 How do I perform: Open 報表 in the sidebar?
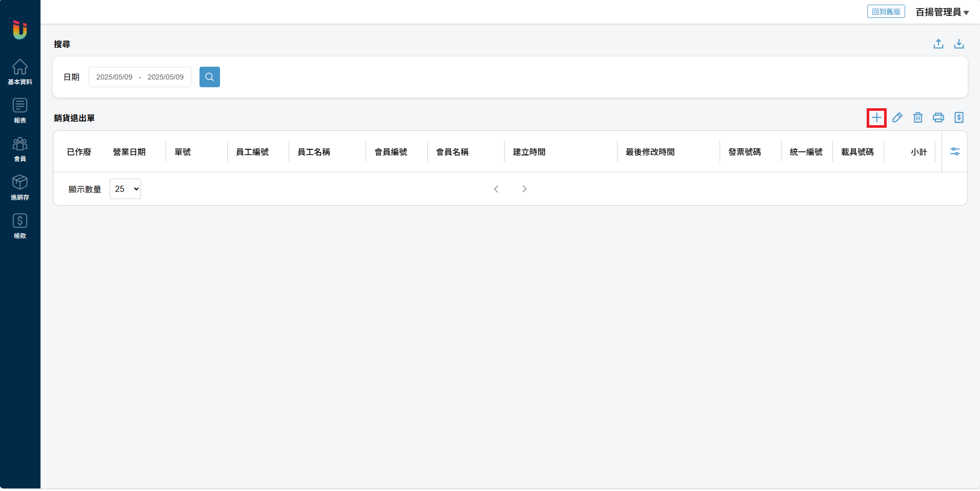pos(20,110)
